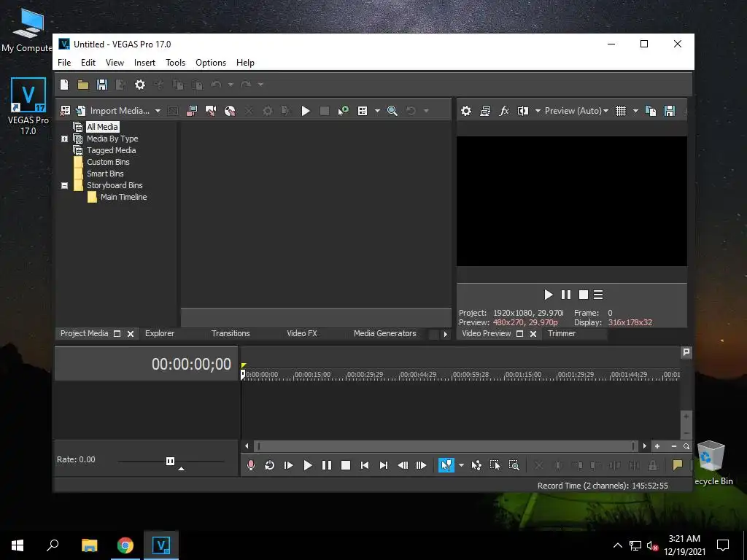This screenshot has height=560, width=747.
Task: Open the View menu
Action: tap(115, 63)
